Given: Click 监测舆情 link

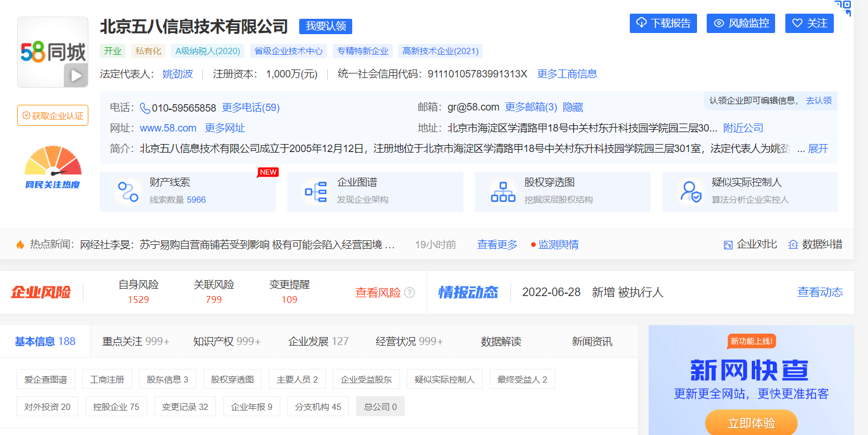Looking at the screenshot, I should (x=559, y=245).
